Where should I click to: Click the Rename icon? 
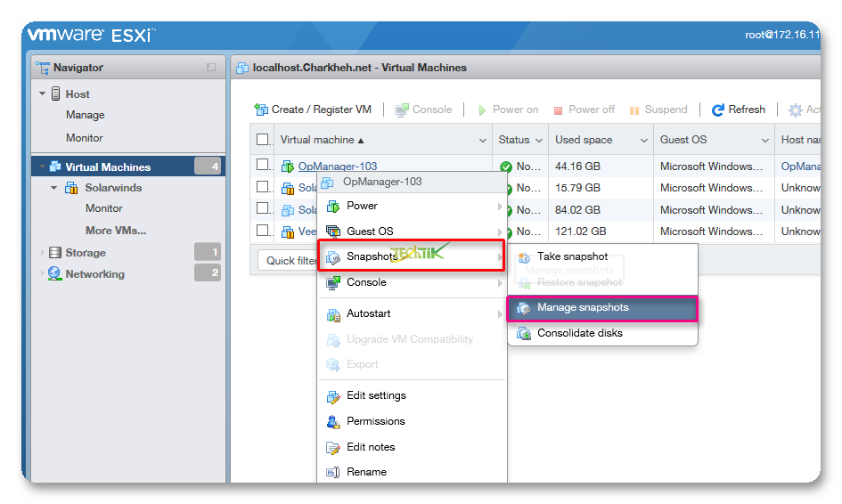[x=333, y=472]
